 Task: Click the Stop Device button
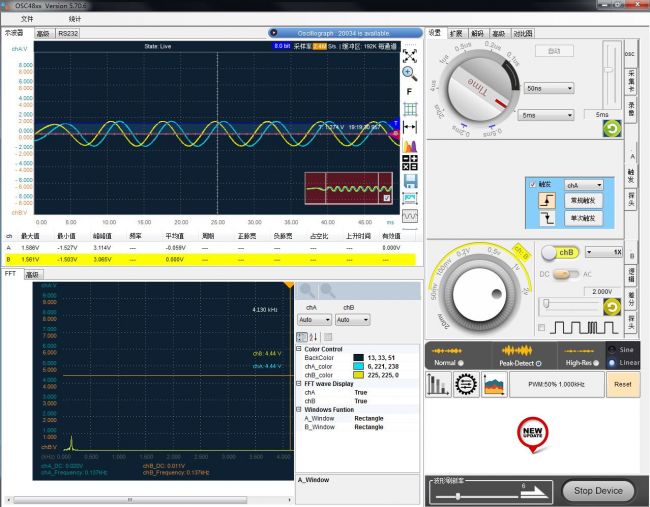598,491
